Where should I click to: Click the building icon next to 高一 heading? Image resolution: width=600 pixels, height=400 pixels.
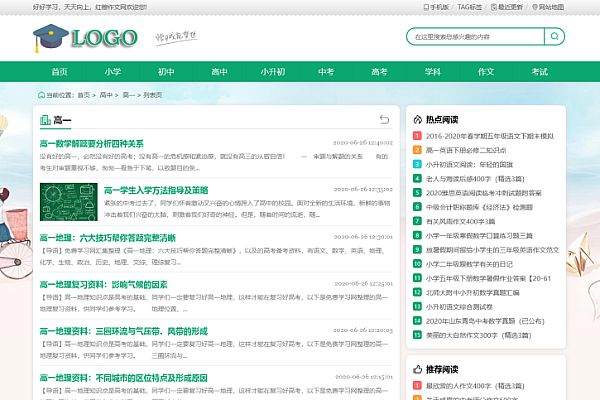(44, 121)
